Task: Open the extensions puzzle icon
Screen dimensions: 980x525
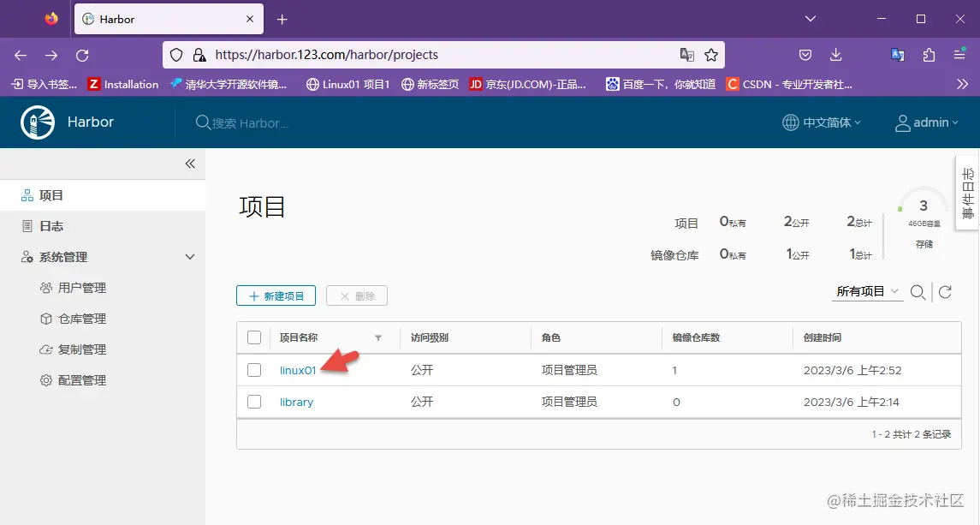Action: 929,55
